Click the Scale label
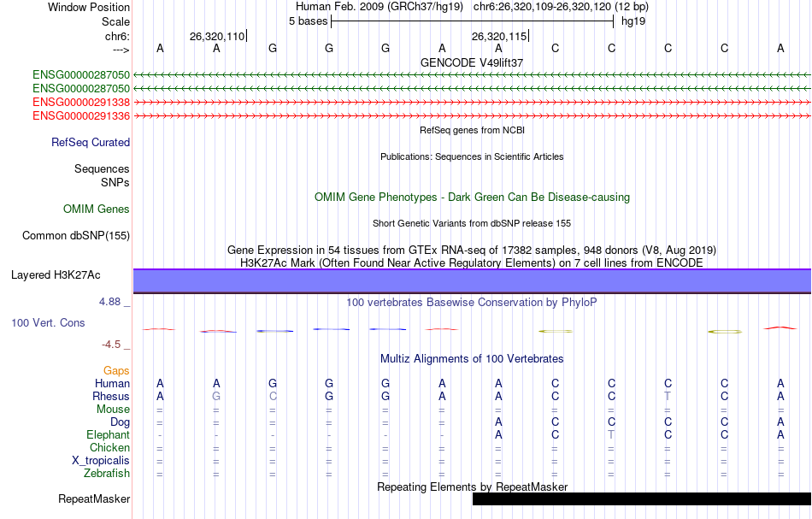Screen dimensions: 812x519 (116, 21)
